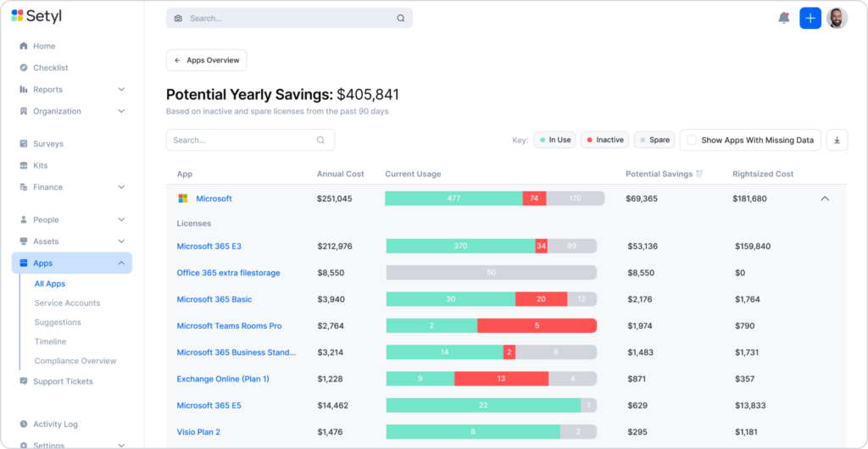
Task: Enable Show Apps With Missing Data checkbox
Action: point(692,140)
